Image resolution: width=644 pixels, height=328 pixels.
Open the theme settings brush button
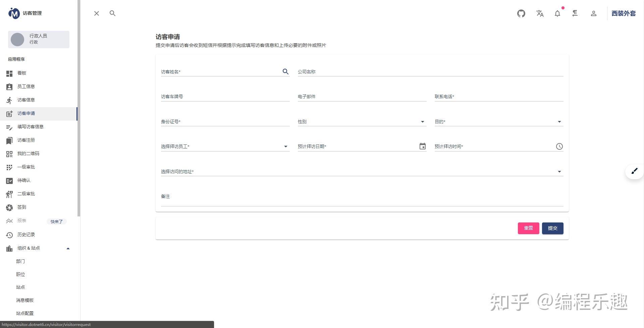click(x=634, y=171)
